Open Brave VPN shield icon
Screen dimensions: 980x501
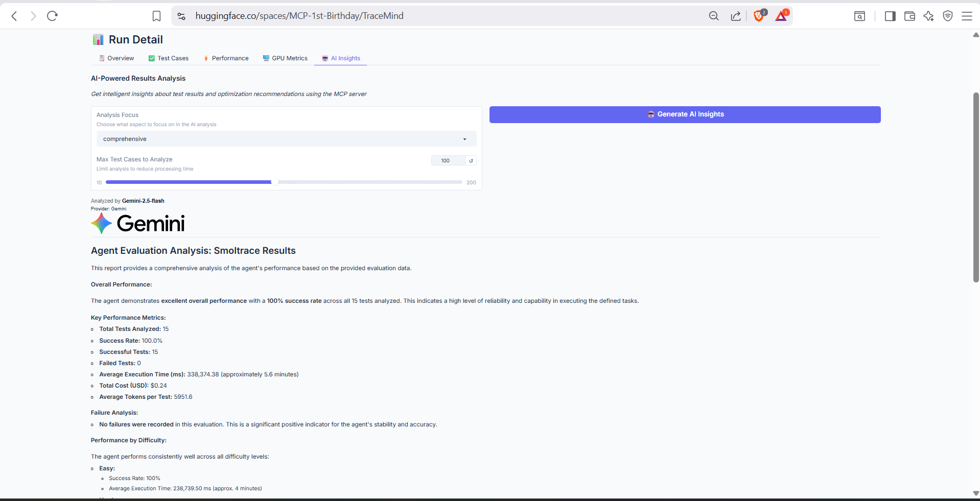(x=948, y=16)
